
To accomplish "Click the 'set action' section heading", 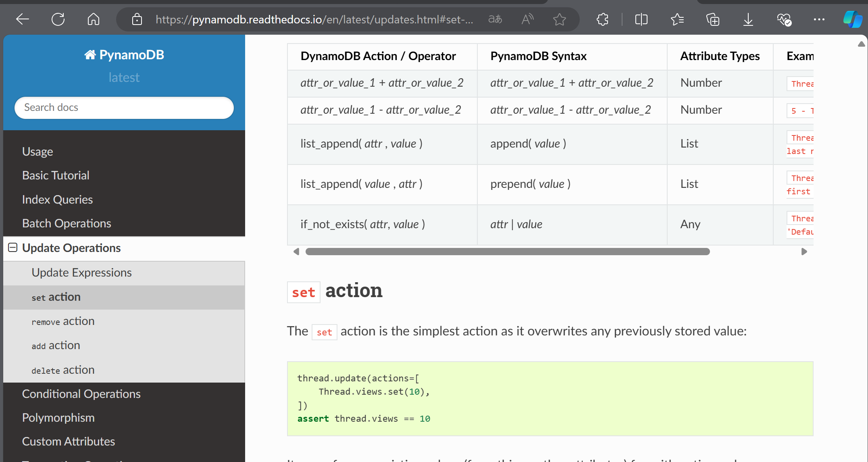I will point(335,291).
